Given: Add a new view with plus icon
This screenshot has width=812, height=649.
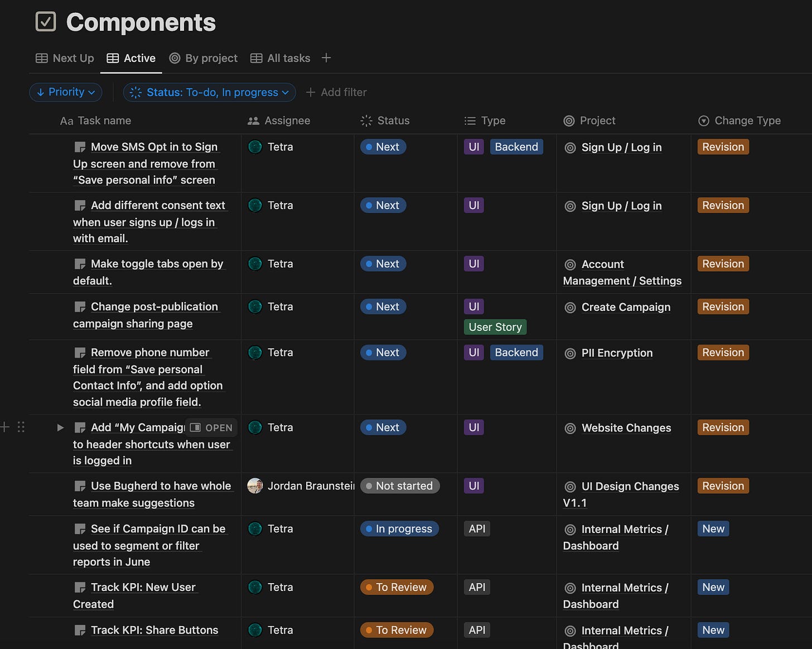Looking at the screenshot, I should click(x=326, y=58).
